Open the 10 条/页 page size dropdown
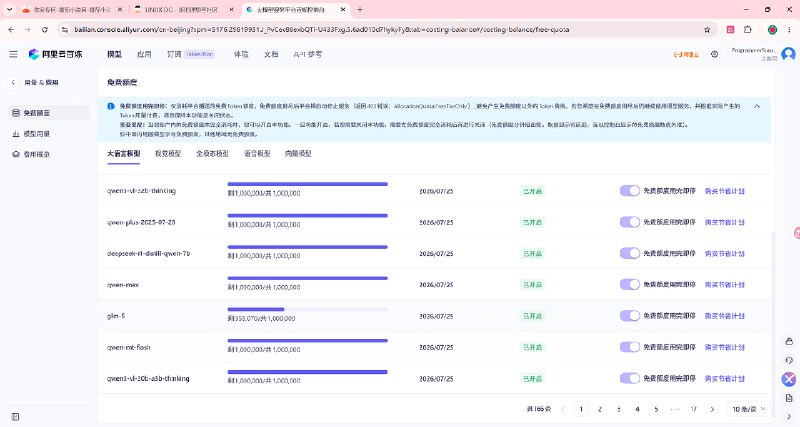This screenshot has width=800, height=427. point(749,409)
